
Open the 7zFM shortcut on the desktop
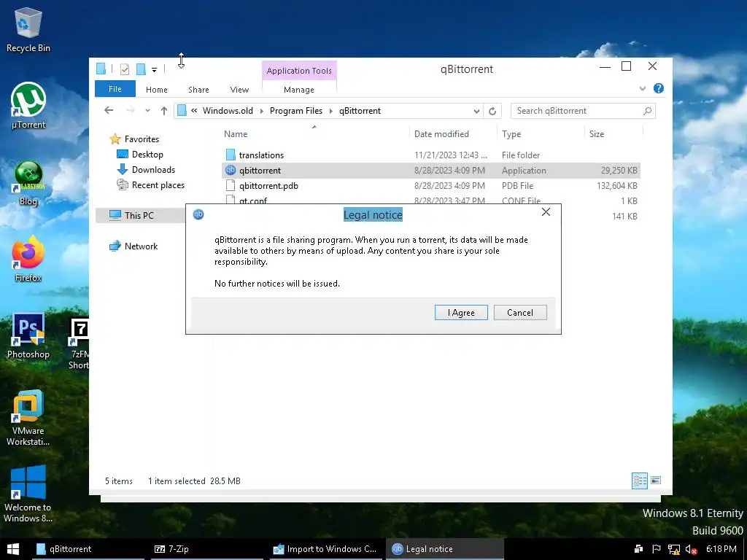click(x=79, y=344)
